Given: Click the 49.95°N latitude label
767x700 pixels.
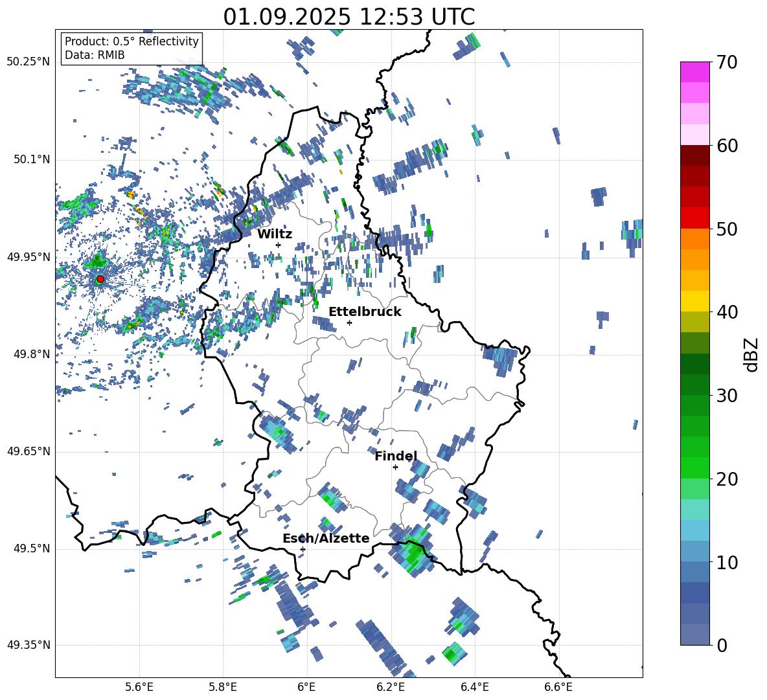Looking at the screenshot, I should tap(29, 257).
